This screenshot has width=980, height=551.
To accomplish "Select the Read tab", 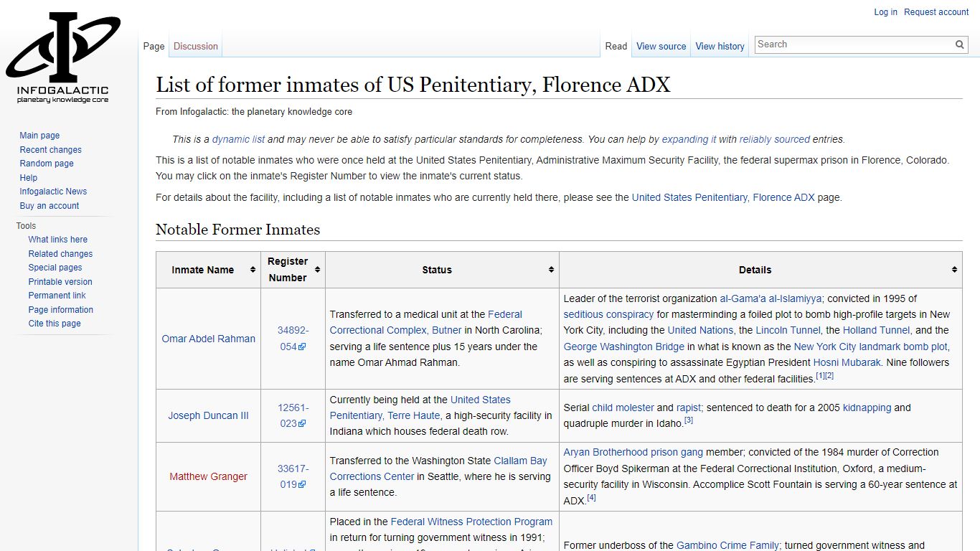I will 616,46.
